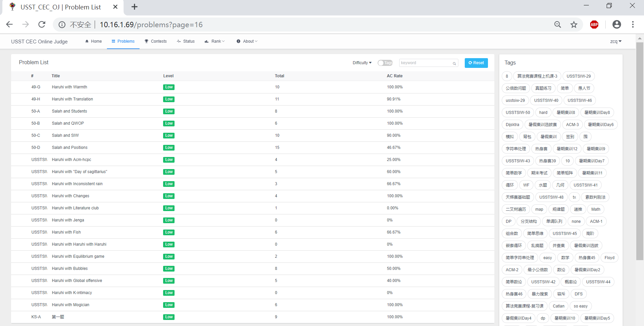Go to the Contests tab
The image size is (644, 326).
point(156,41)
